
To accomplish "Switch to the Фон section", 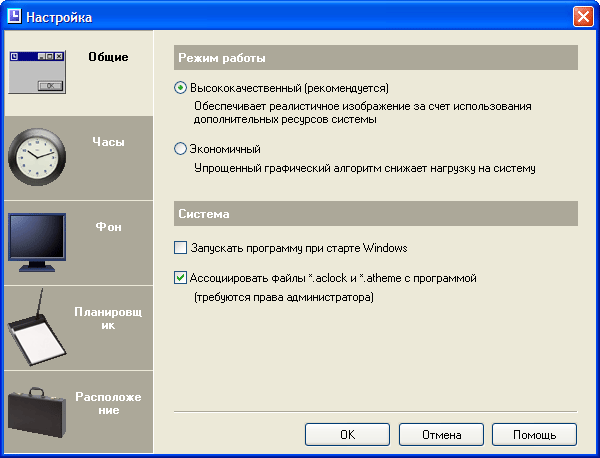I will click(x=108, y=227).
